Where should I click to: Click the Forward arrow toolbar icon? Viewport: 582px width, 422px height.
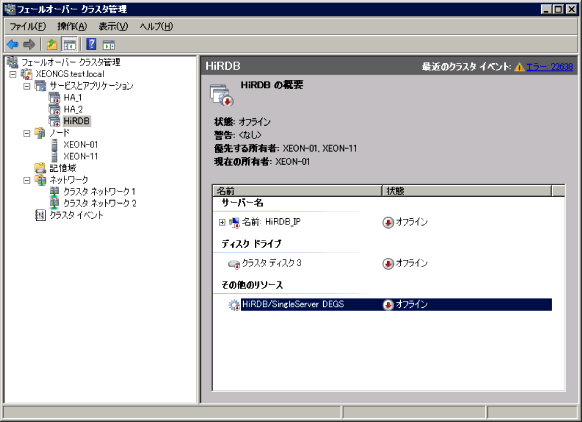point(29,45)
